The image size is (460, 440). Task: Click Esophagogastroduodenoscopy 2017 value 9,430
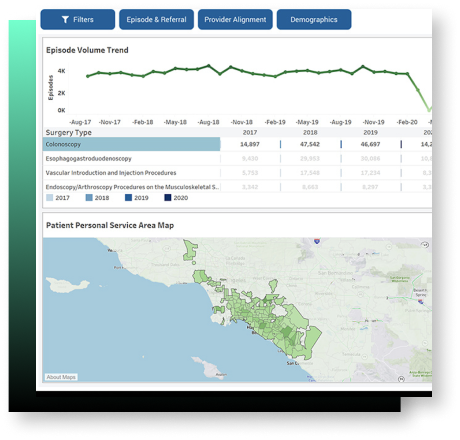click(250, 159)
